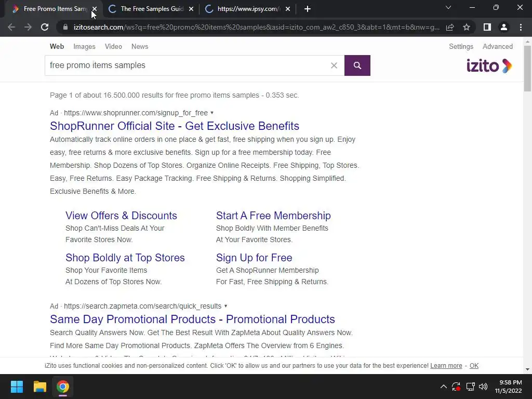
Task: Open the tab search dropdown chevron
Action: (x=448, y=7)
